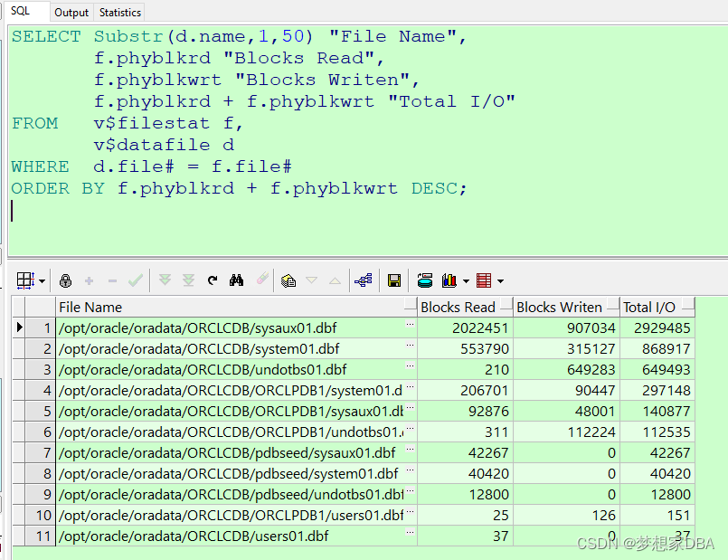Screen dimensions: 728x560
Task: Click the Blocks Writen value 907034
Action: click(591, 327)
